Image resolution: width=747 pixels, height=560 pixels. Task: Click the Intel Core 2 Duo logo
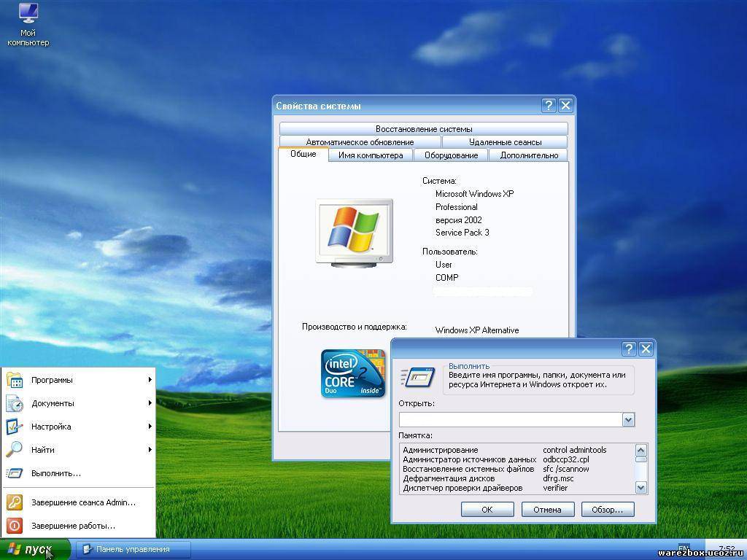[x=353, y=373]
